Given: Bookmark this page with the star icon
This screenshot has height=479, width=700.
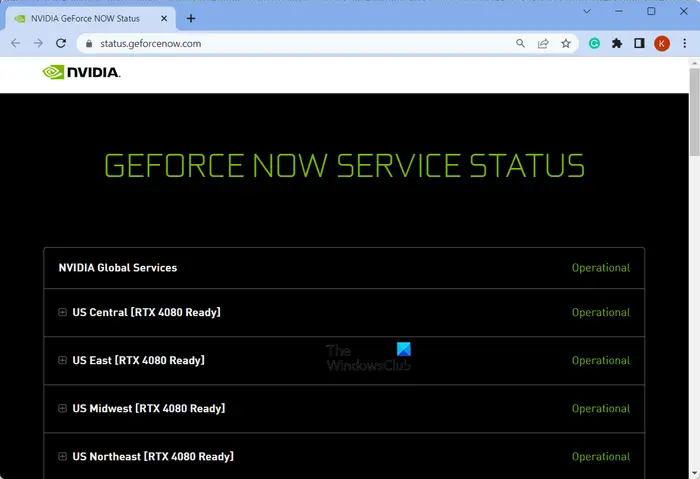Looking at the screenshot, I should (566, 43).
